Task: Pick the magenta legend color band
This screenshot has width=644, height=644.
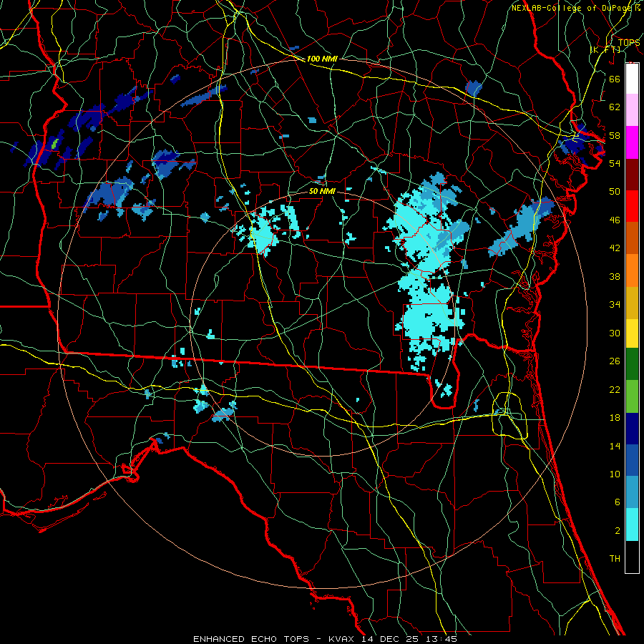Action: point(632,142)
